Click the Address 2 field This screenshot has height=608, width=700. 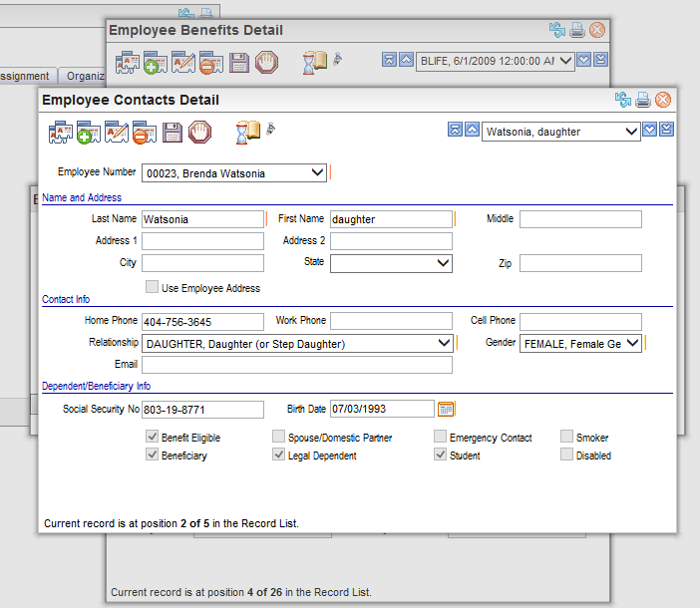coord(391,241)
